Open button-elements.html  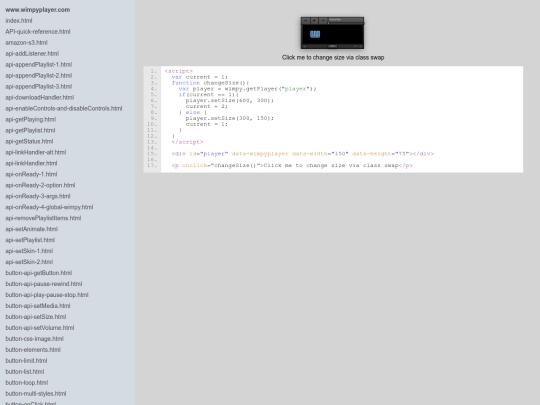point(33,350)
